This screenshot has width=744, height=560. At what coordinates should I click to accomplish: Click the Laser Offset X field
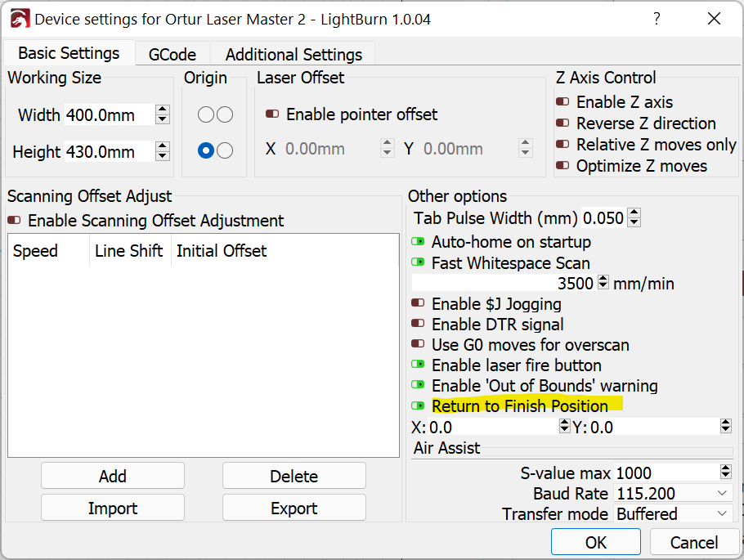[332, 149]
